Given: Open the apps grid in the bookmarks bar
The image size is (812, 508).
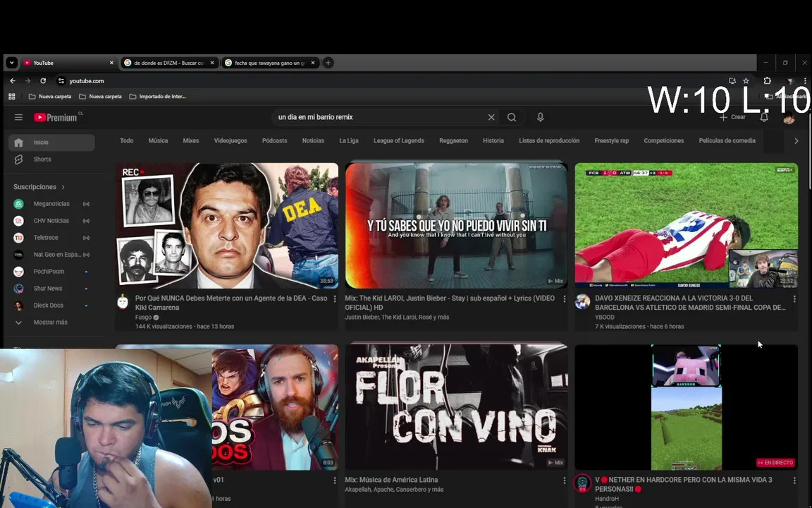Looking at the screenshot, I should click(x=12, y=97).
